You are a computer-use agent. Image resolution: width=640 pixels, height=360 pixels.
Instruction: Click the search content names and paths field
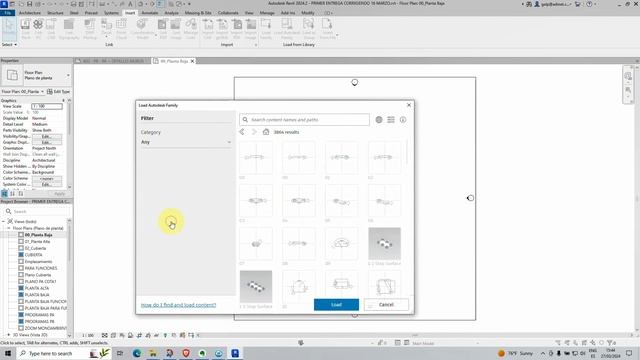click(304, 120)
